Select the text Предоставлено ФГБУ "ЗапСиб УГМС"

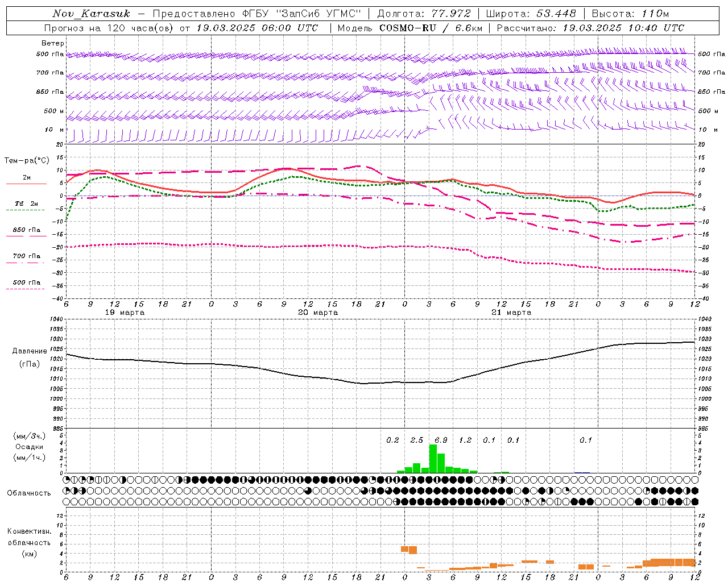pos(257,14)
